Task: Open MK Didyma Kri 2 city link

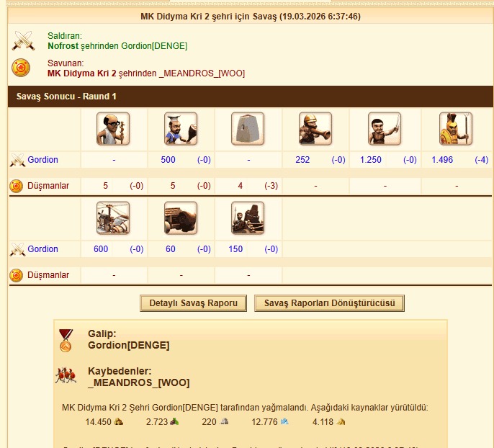Action: click(82, 73)
